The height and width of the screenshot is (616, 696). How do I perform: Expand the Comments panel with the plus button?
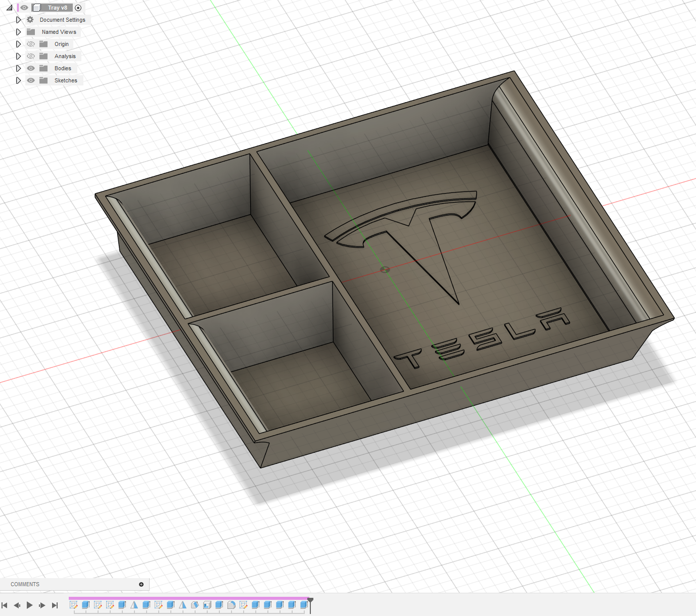pyautogui.click(x=141, y=584)
